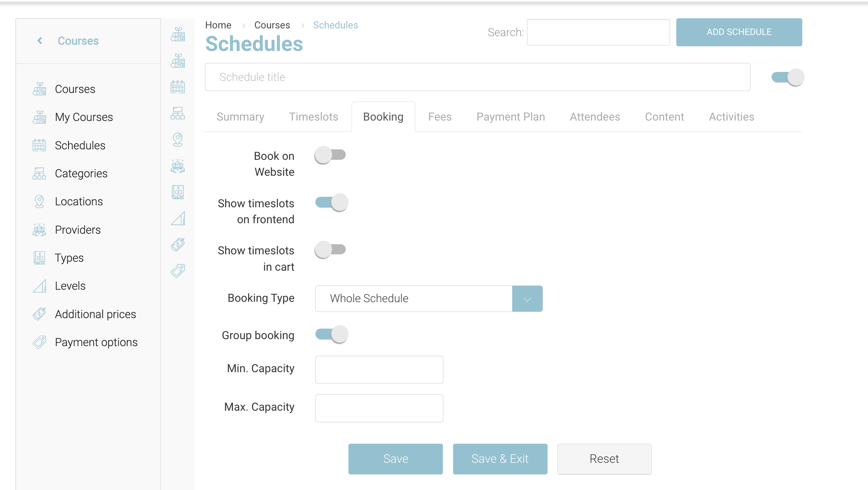Open the Booking Type dropdown arrow
Viewport: 868px width, 490px height.
(527, 299)
